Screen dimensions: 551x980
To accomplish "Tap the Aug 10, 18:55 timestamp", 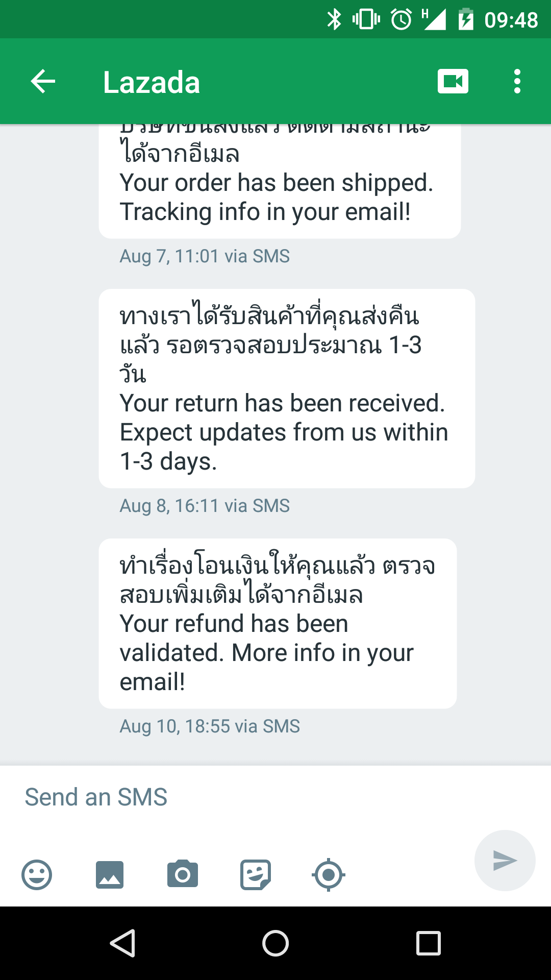I will 210,726.
